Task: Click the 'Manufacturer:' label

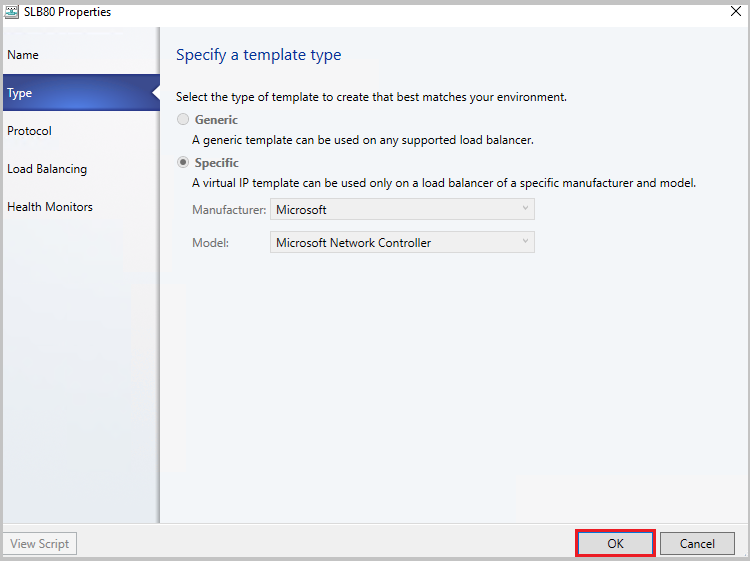Action: [229, 210]
